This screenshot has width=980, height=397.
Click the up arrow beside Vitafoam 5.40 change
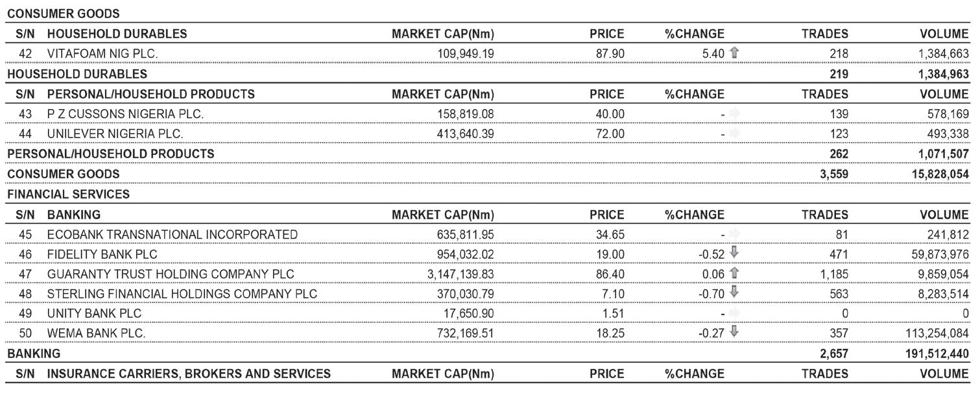734,53
